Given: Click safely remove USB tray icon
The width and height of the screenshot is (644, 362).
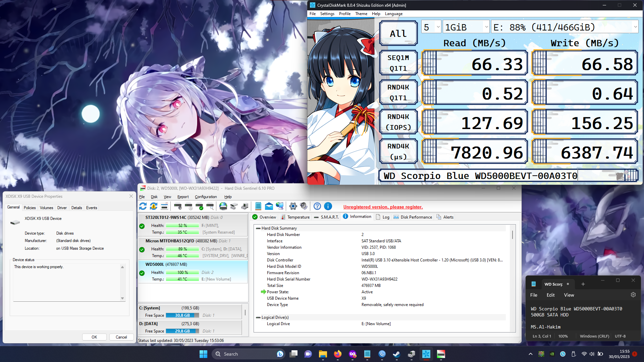Looking at the screenshot, I should (x=574, y=354).
